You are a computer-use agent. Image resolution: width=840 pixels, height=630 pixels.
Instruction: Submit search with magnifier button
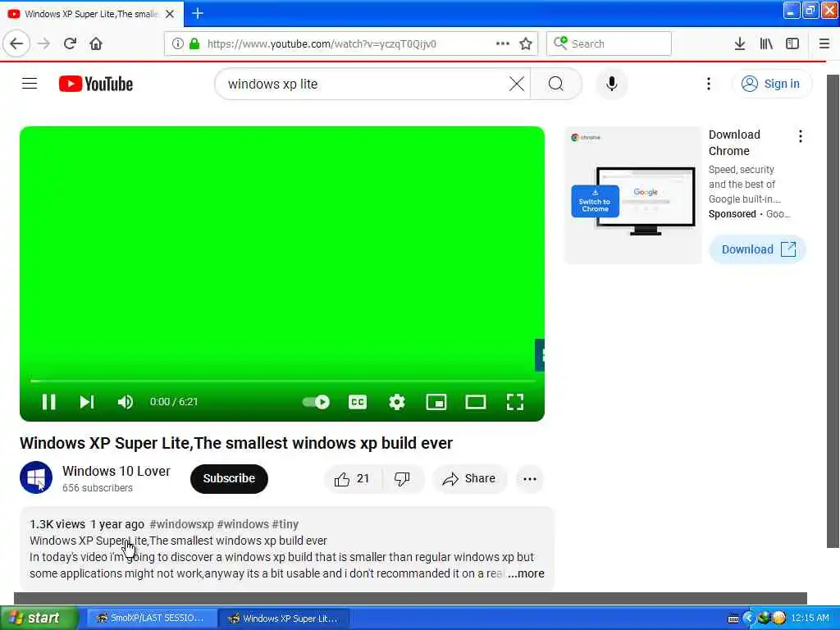[556, 84]
